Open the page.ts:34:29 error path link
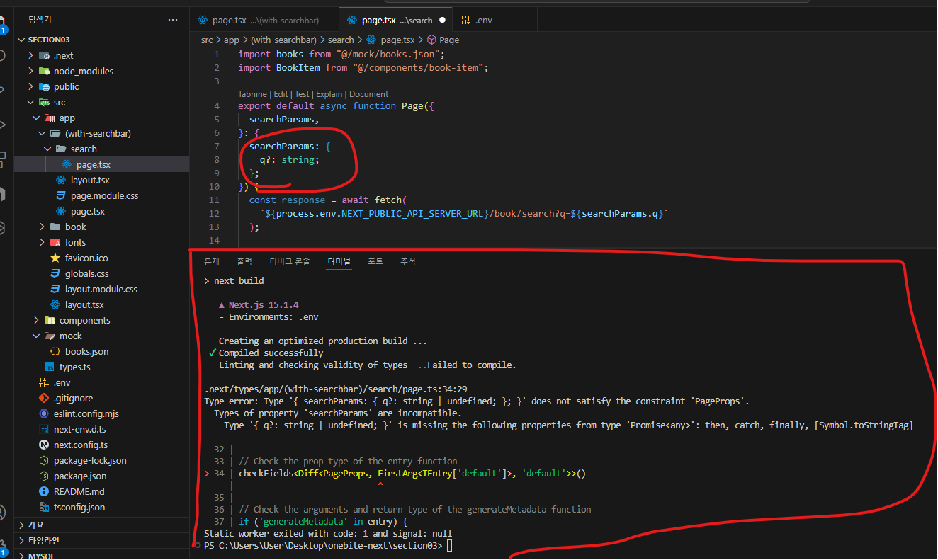Screen dimensions: 938x560 (x=336, y=389)
